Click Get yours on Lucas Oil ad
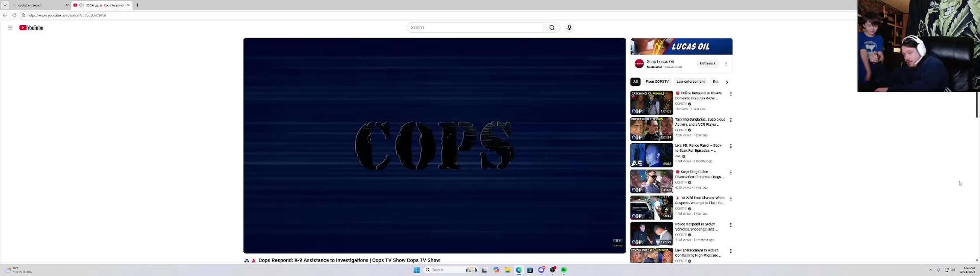Viewport: 980px width, 276px height. [x=707, y=64]
